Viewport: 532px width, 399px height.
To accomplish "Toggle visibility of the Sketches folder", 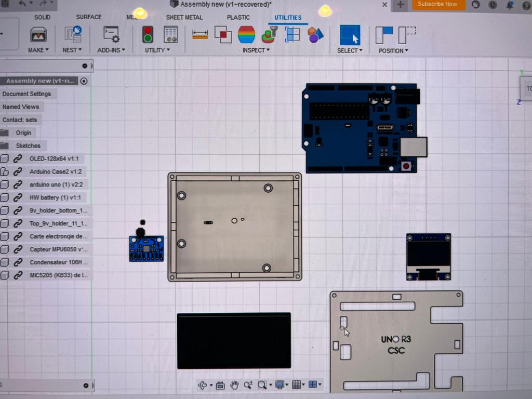I will (5, 145).
